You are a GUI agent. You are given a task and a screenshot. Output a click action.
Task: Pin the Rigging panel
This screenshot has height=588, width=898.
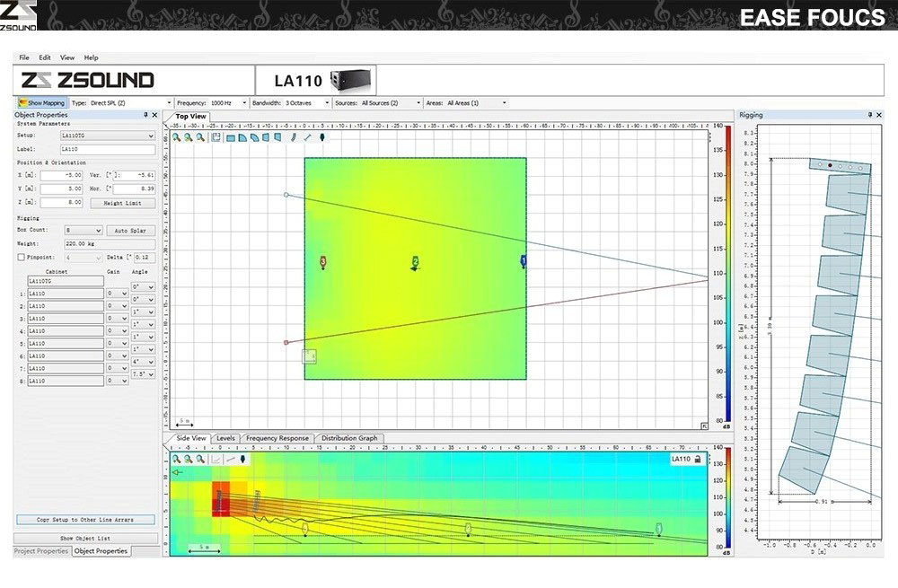pos(870,115)
